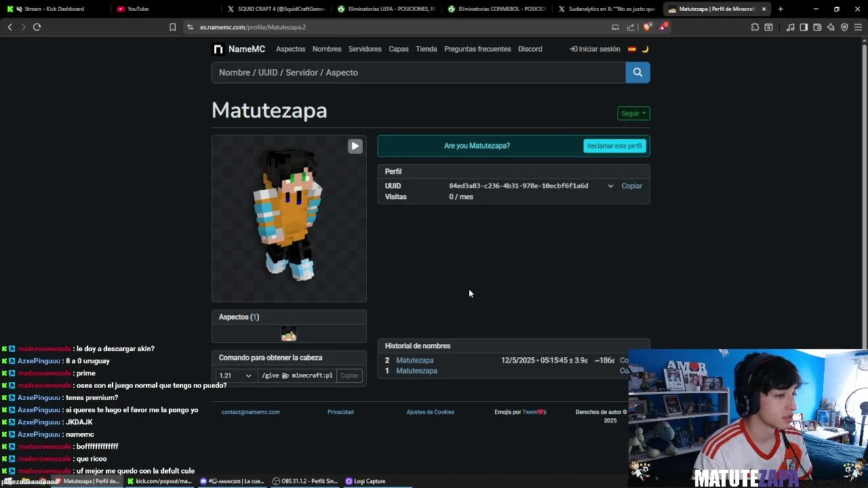Image resolution: width=868 pixels, height=488 pixels.
Task: Go forward with the browser forward arrow
Action: [x=22, y=27]
